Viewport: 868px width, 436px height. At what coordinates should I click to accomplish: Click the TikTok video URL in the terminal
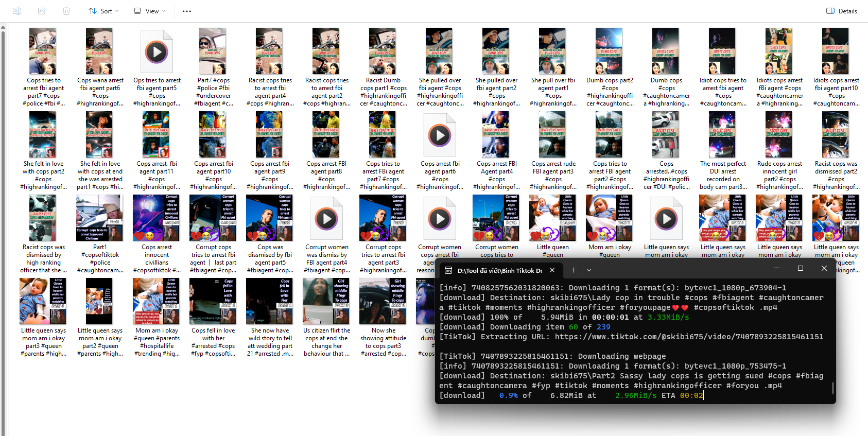[x=689, y=337]
